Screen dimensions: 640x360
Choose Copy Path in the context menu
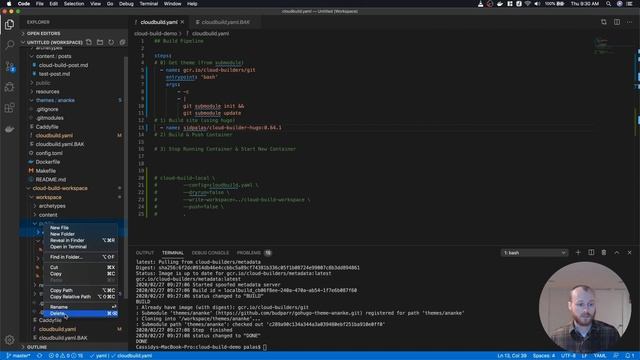pos(81,291)
